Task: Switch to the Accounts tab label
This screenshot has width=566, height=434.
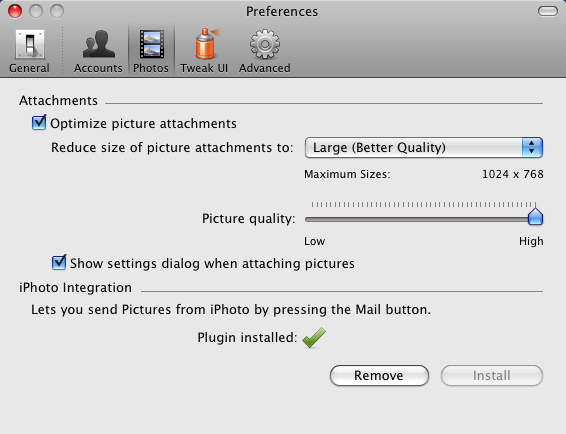Action: pyautogui.click(x=98, y=68)
